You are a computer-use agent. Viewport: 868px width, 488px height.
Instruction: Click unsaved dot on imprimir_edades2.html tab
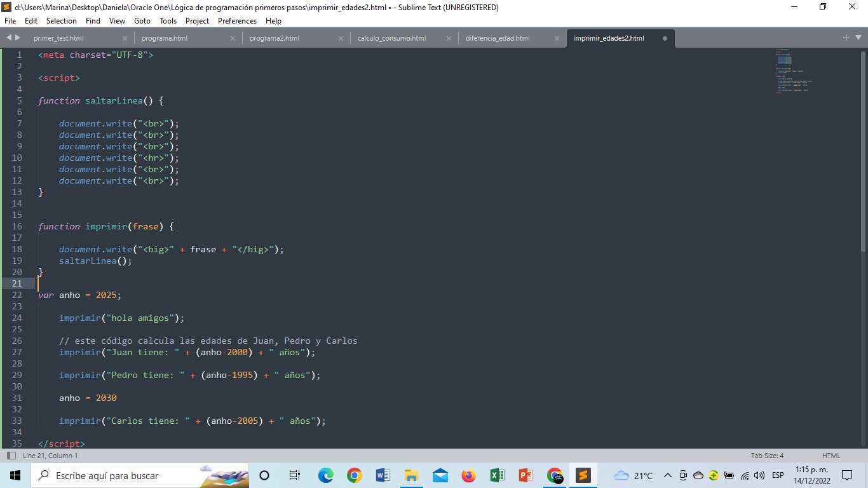pos(665,38)
